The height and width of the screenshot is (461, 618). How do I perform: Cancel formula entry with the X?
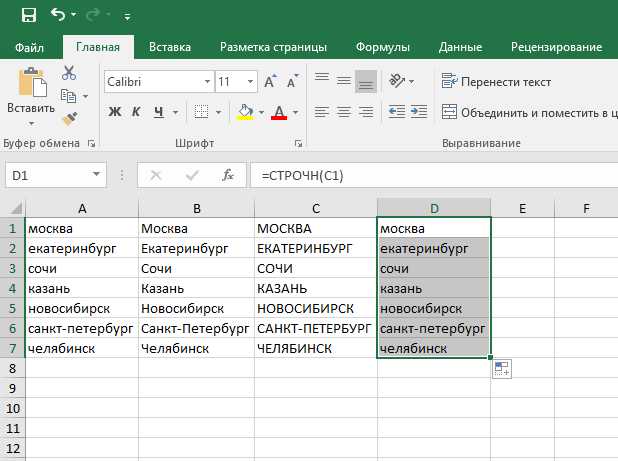(156, 175)
